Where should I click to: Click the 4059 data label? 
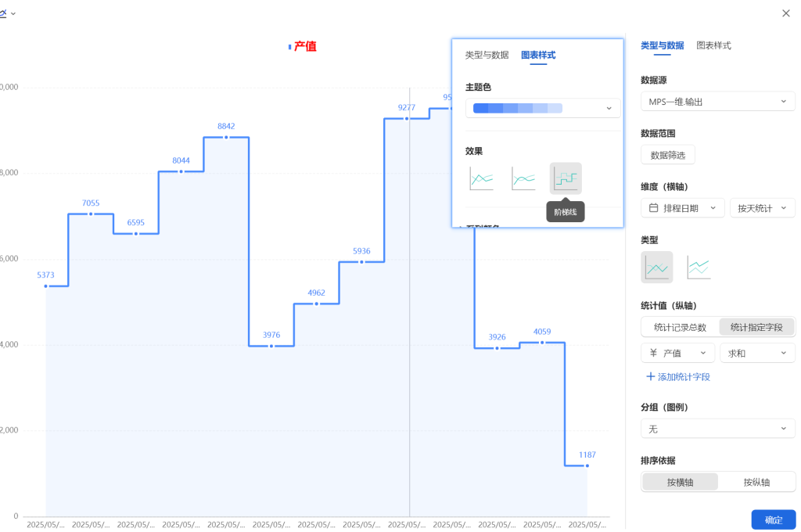pyautogui.click(x=542, y=332)
